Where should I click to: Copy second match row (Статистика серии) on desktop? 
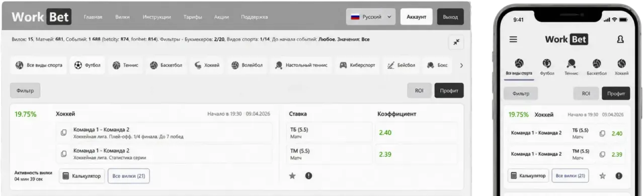click(x=64, y=154)
